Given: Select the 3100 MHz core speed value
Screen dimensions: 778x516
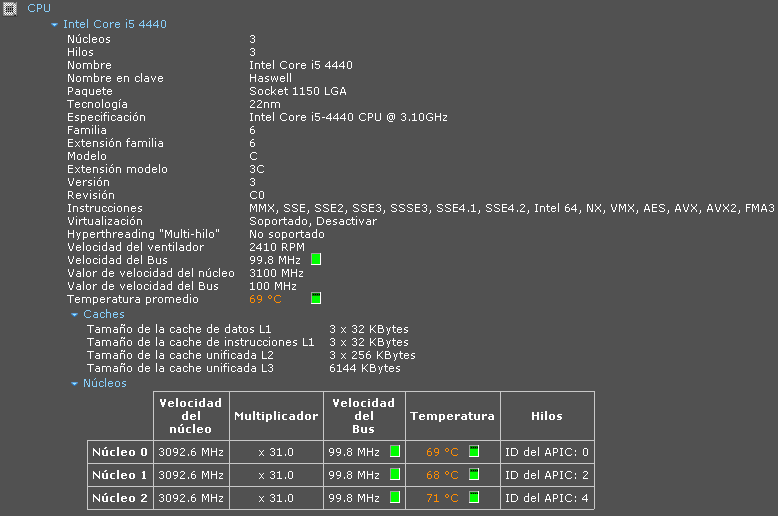Looking at the screenshot, I should tap(276, 273).
